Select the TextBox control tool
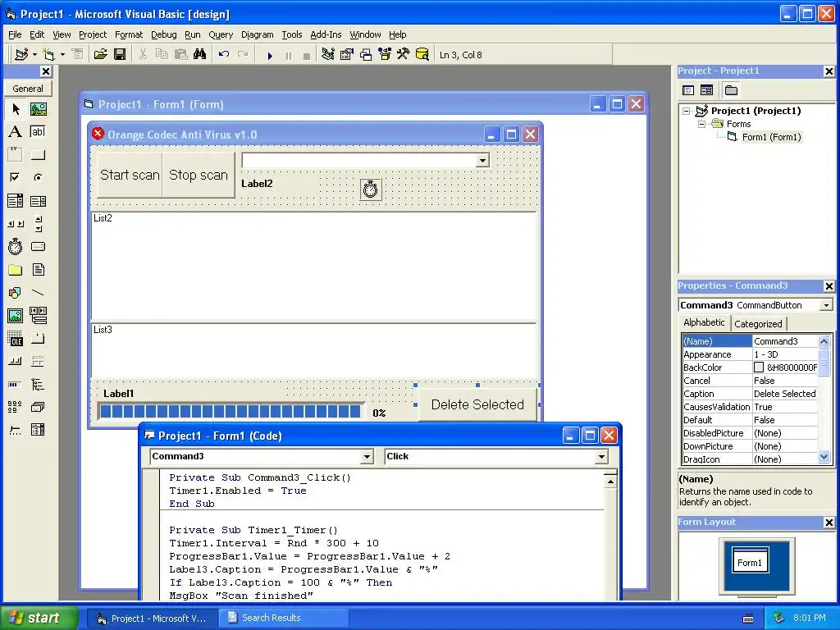This screenshot has width=840, height=630. pos(38,132)
